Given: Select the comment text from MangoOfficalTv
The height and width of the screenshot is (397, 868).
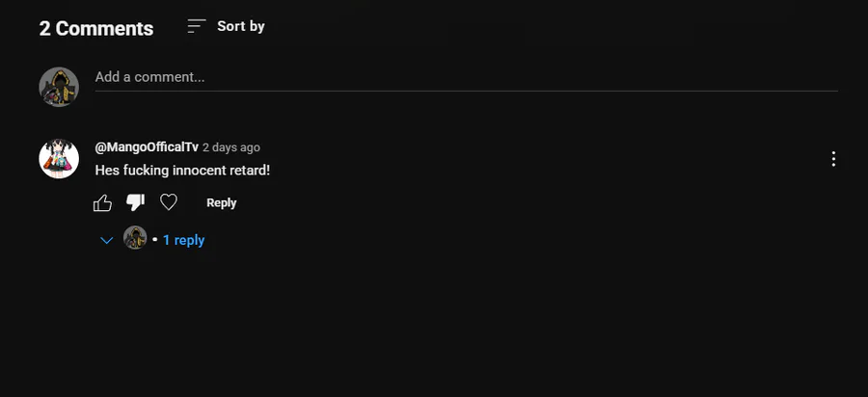Looking at the screenshot, I should (182, 171).
